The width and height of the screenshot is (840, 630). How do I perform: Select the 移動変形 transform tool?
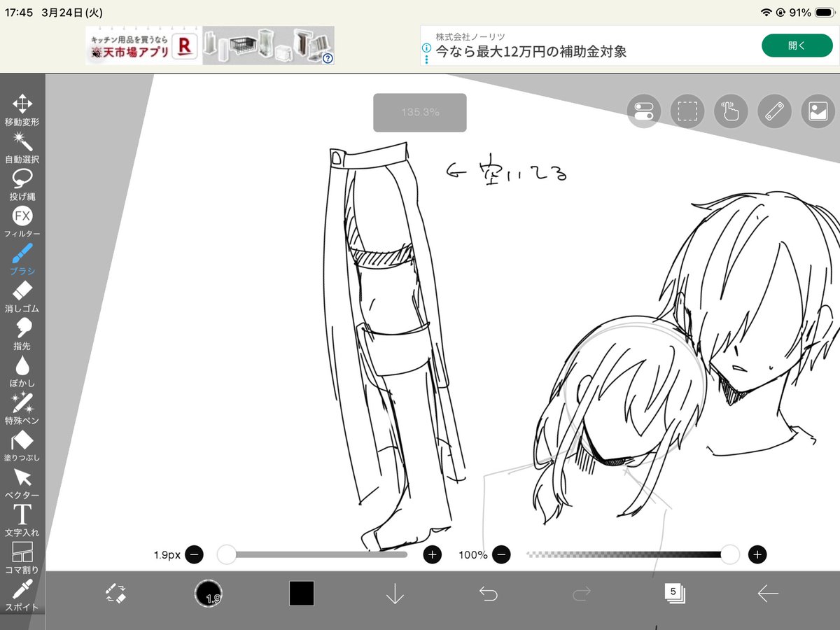[22, 110]
